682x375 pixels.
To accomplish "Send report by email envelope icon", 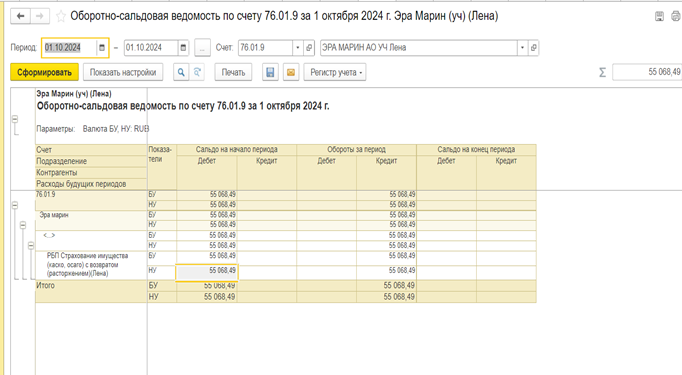I will tap(291, 72).
